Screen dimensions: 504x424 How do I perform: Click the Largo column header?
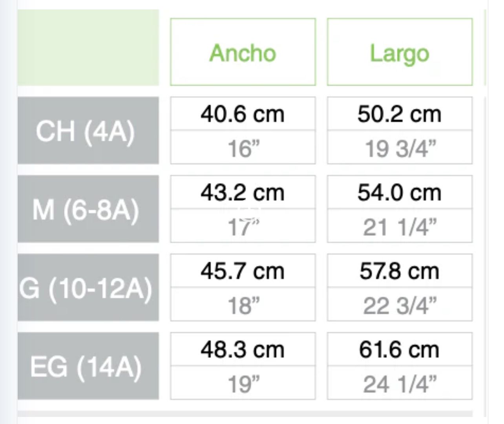tap(400, 52)
